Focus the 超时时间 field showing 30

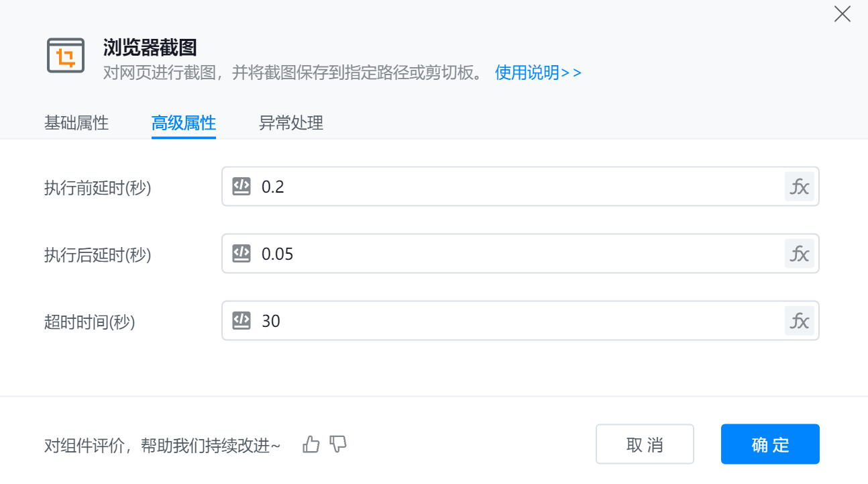coord(510,321)
